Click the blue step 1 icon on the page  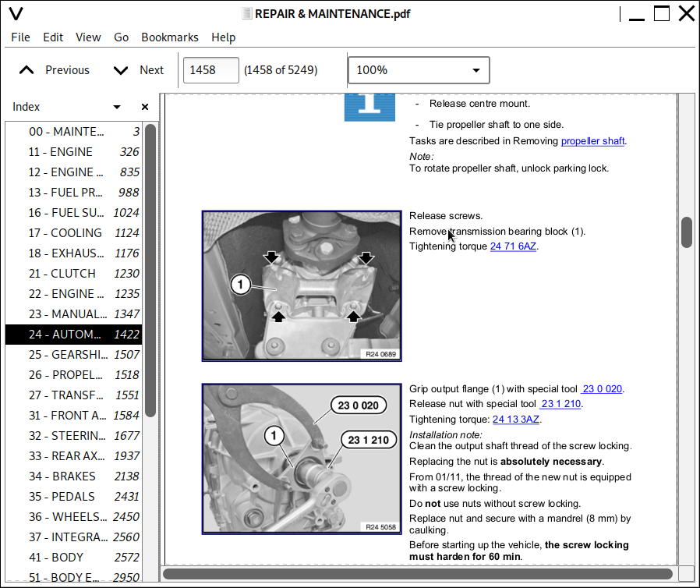click(x=369, y=107)
